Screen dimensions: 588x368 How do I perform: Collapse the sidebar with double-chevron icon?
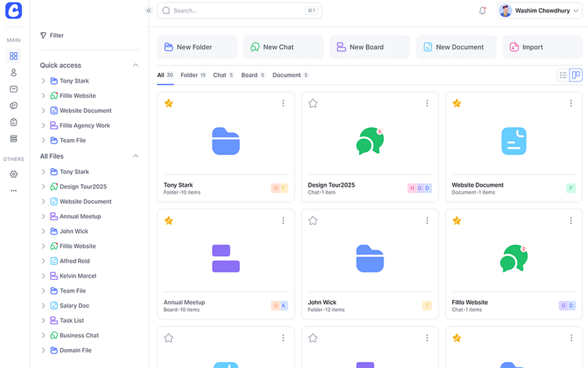click(x=148, y=11)
